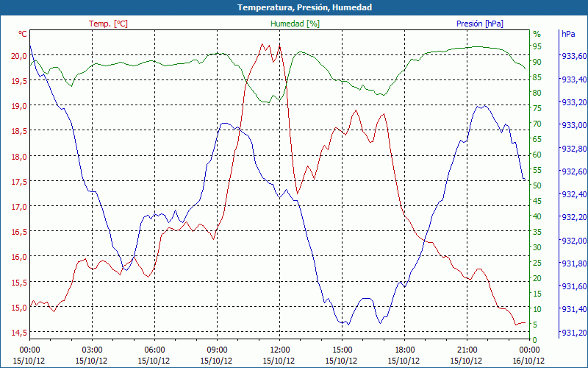588x368 pixels.
Task: Click the 12:00 time axis label
Action: pos(279,350)
